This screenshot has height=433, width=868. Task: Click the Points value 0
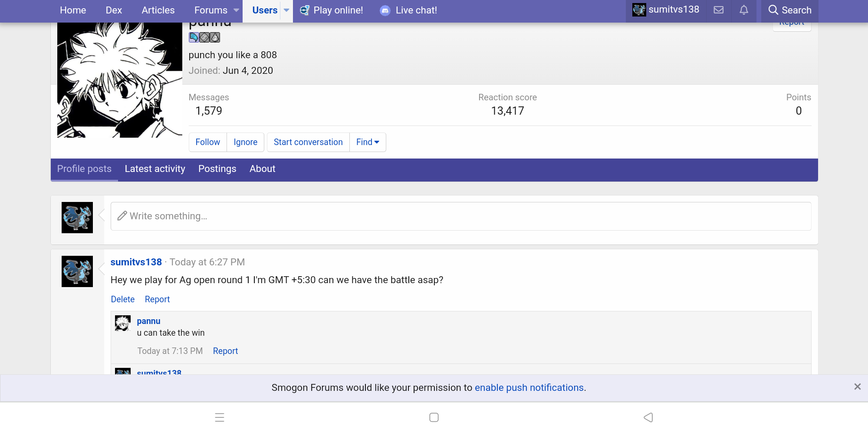(x=799, y=111)
